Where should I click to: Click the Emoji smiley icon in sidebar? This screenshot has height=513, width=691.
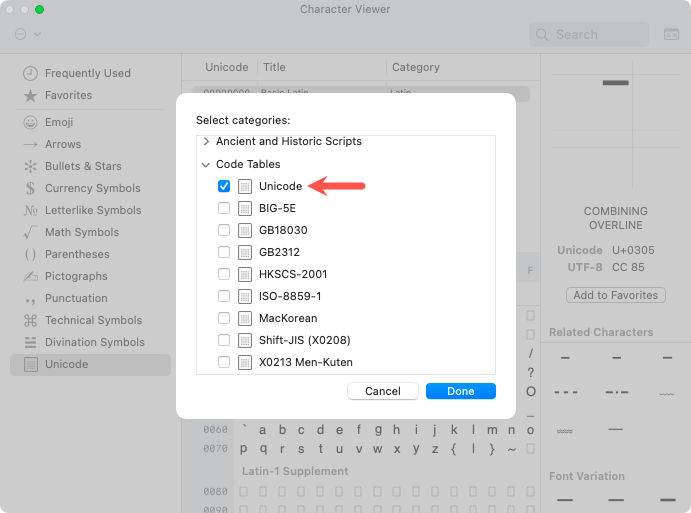pos(31,123)
